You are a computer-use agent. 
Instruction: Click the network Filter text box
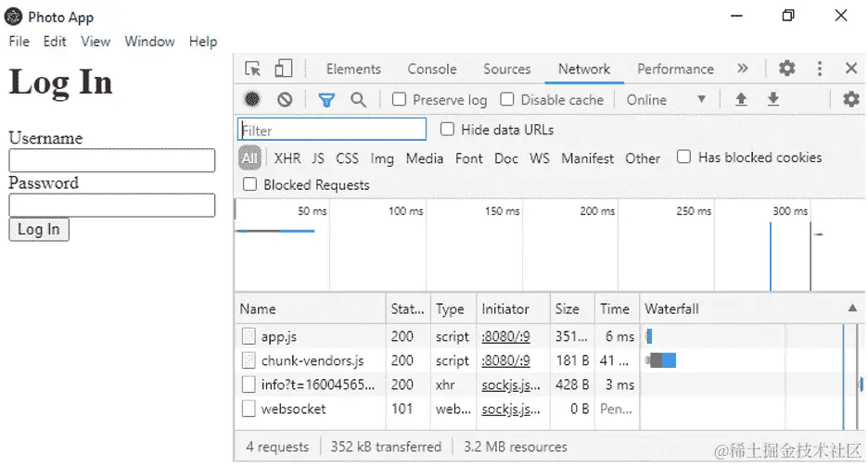332,130
